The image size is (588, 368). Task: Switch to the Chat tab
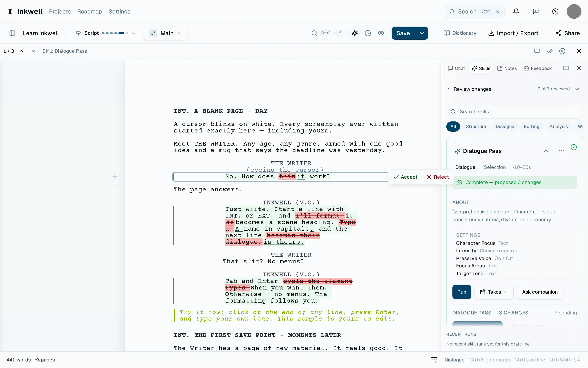tap(456, 68)
